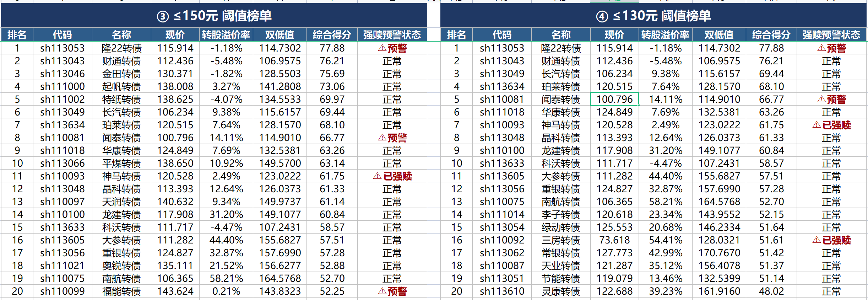Click the 预警 cell for 闻泰转债 in left table
The width and height of the screenshot is (868, 300).
click(x=392, y=138)
